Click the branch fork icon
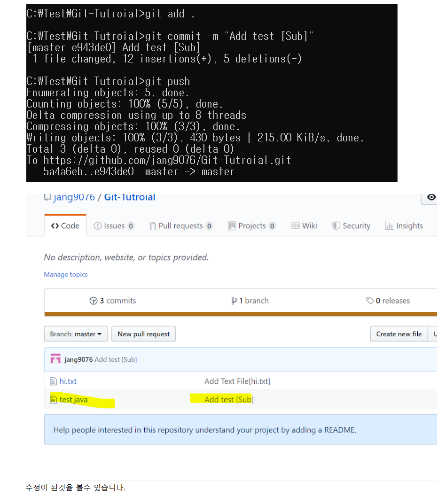The width and height of the screenshot is (437, 504). (234, 301)
